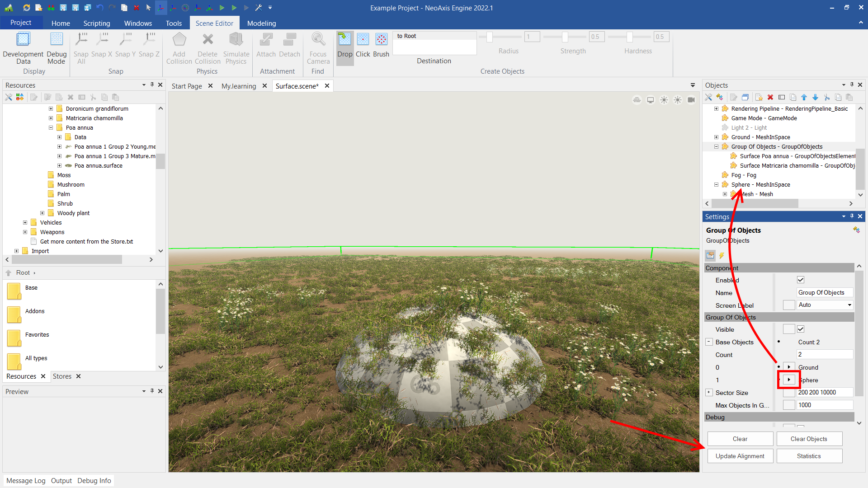Viewport: 868px width, 488px height.
Task: Click the Development Data display icon
Action: (x=23, y=40)
